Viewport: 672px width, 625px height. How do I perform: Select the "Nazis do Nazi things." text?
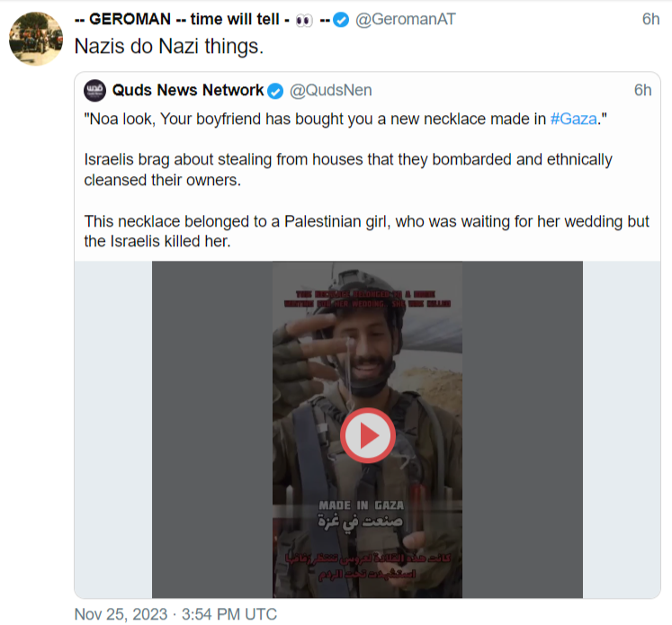(x=169, y=47)
